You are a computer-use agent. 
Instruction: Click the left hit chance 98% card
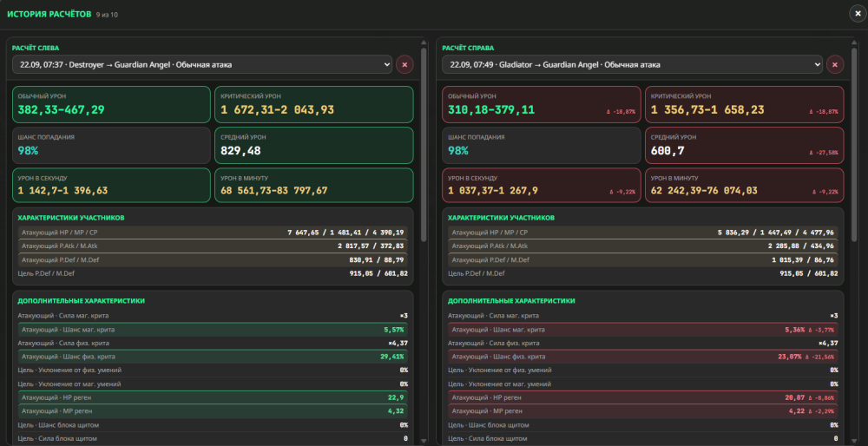coord(111,145)
